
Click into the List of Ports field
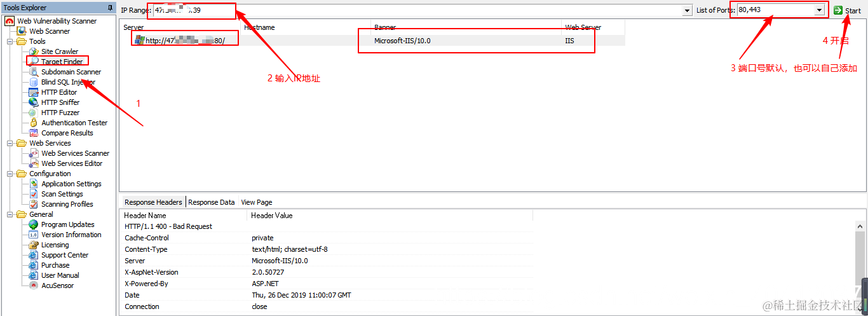click(776, 11)
